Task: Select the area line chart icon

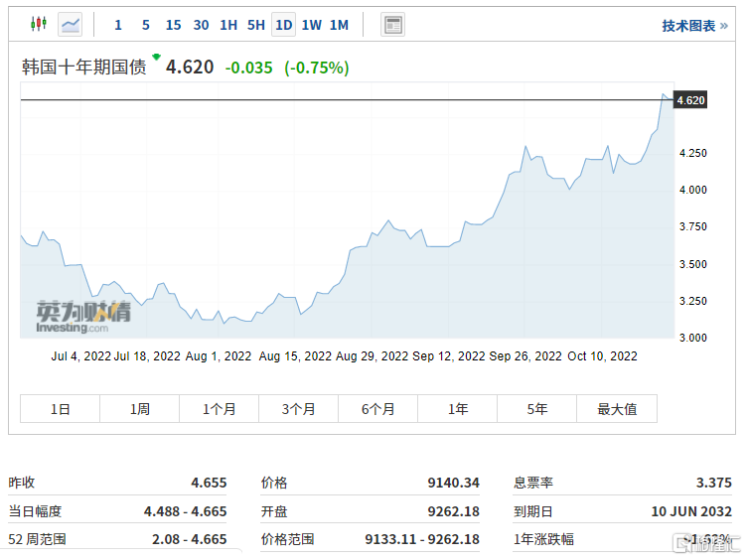Action: 70,24
